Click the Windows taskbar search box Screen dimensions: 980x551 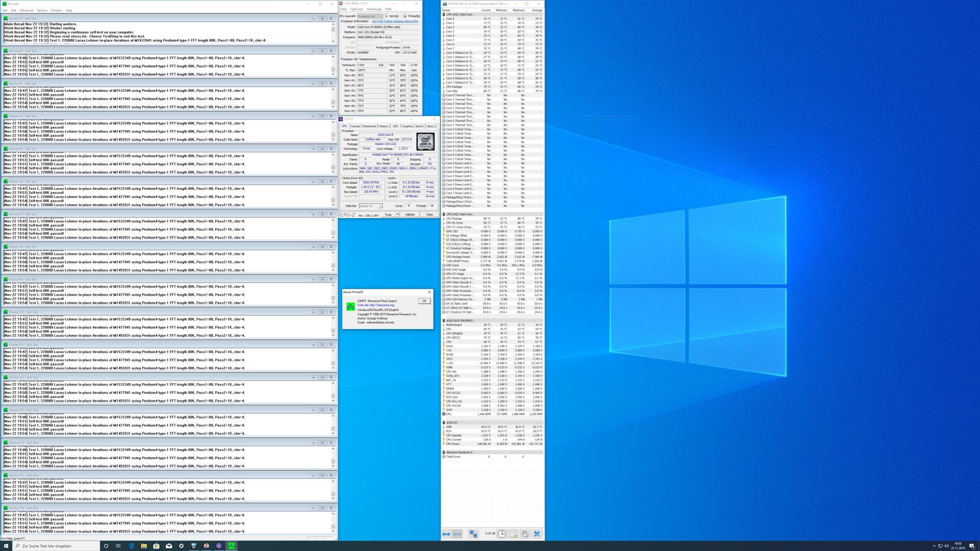[56, 546]
